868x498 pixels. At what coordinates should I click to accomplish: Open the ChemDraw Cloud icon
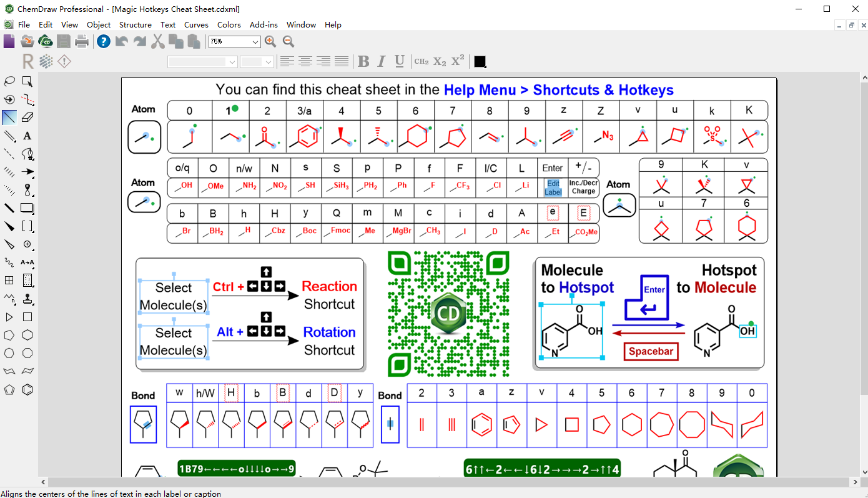[x=45, y=41]
